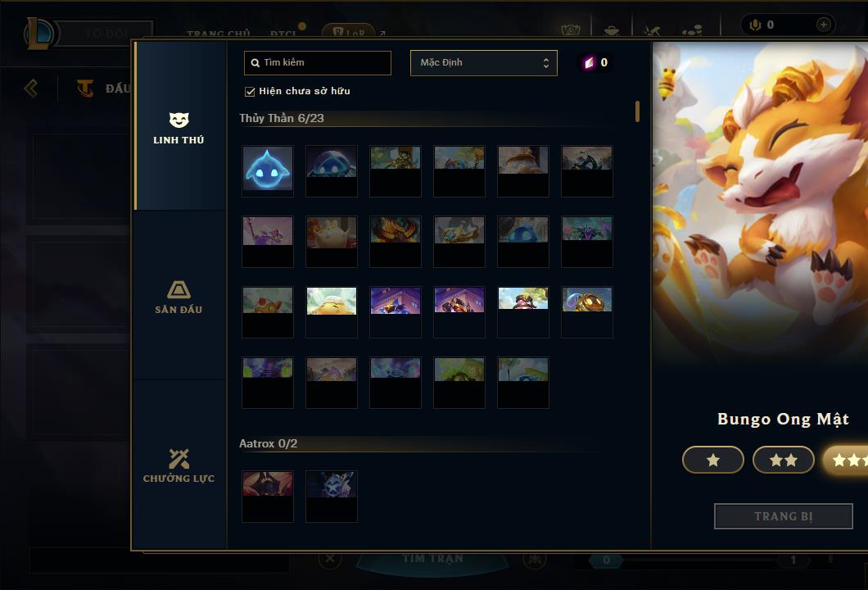Uncheck Hiện chưa sở hữu checkbox
Image resolution: width=868 pixels, height=590 pixels.
250,92
